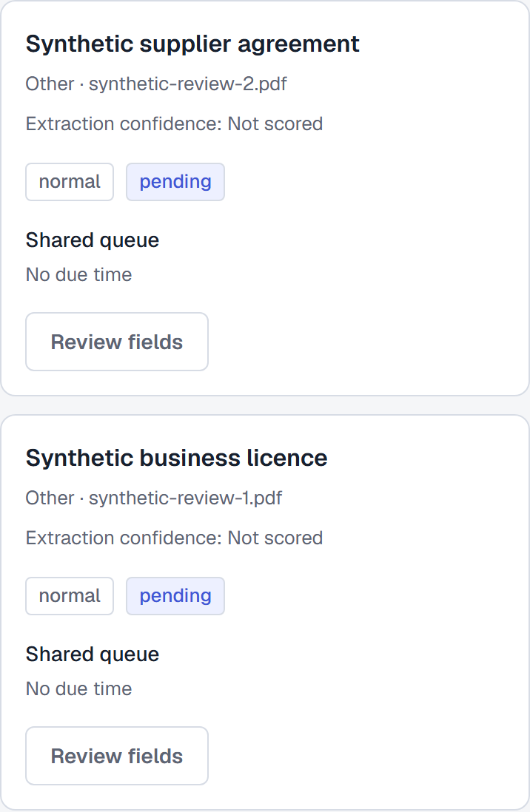The image size is (530, 812).
Task: Click the pending tag on business licence card
Action: click(175, 596)
